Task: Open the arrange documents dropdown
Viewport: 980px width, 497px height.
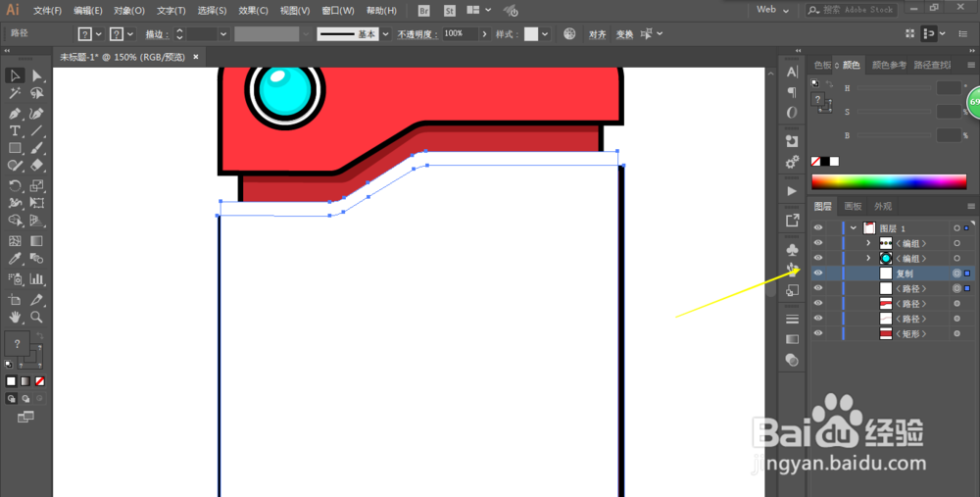Action: [479, 10]
